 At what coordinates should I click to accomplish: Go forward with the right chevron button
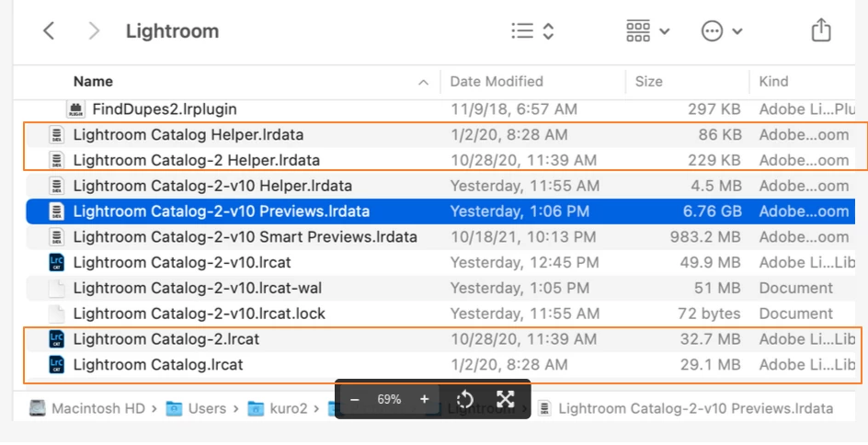point(94,31)
